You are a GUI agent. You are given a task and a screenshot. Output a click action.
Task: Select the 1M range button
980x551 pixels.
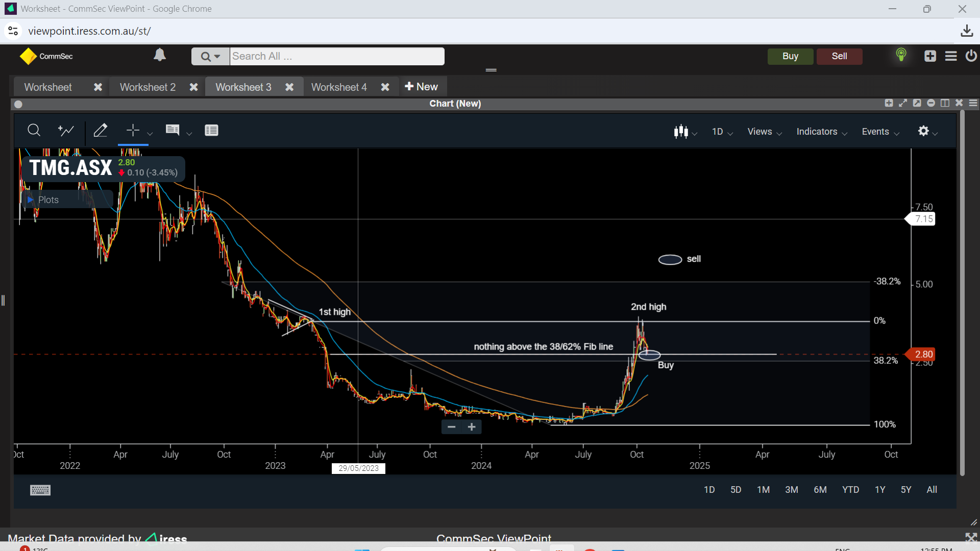pyautogui.click(x=763, y=490)
